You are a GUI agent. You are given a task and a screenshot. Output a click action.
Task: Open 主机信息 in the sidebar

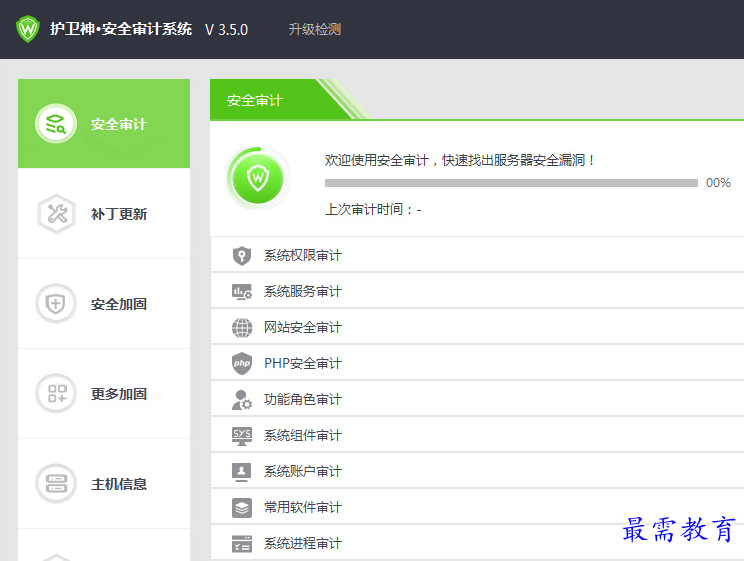(x=119, y=484)
